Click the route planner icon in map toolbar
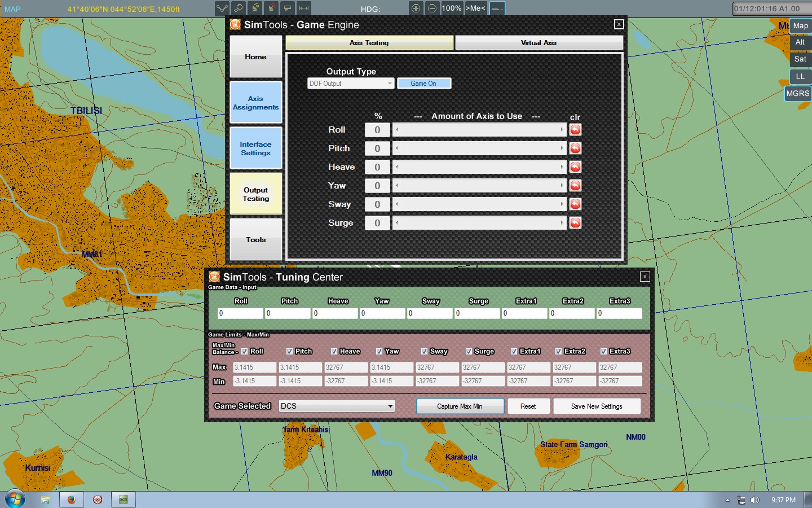 tap(223, 8)
